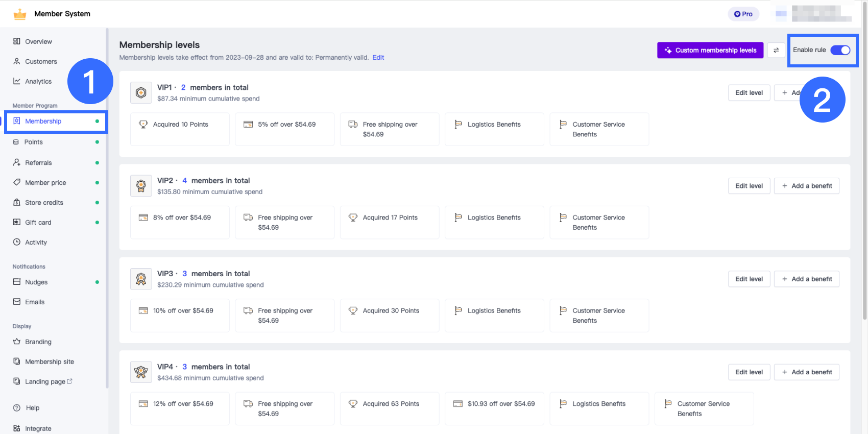Click the Landing page icon
This screenshot has height=434, width=868.
(17, 381)
